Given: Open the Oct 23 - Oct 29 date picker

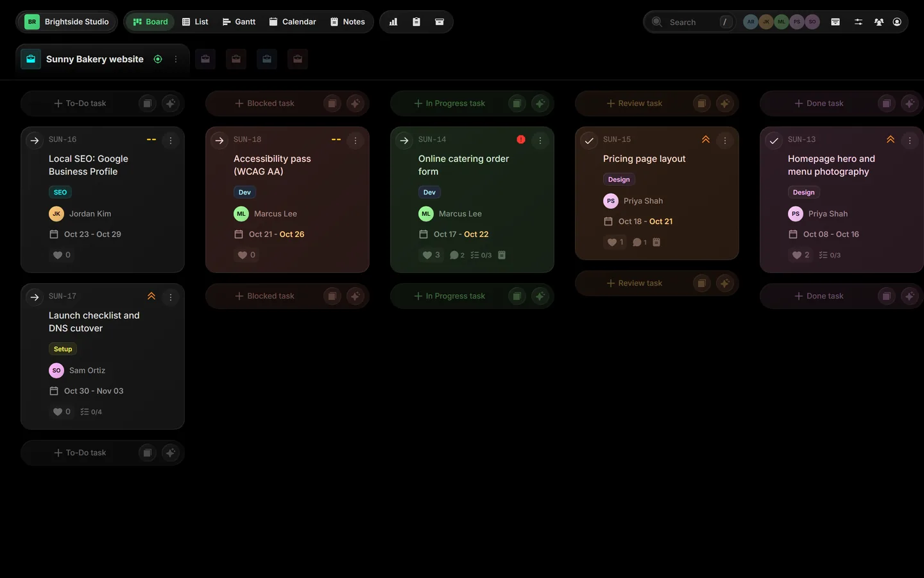Looking at the screenshot, I should pyautogui.click(x=85, y=234).
